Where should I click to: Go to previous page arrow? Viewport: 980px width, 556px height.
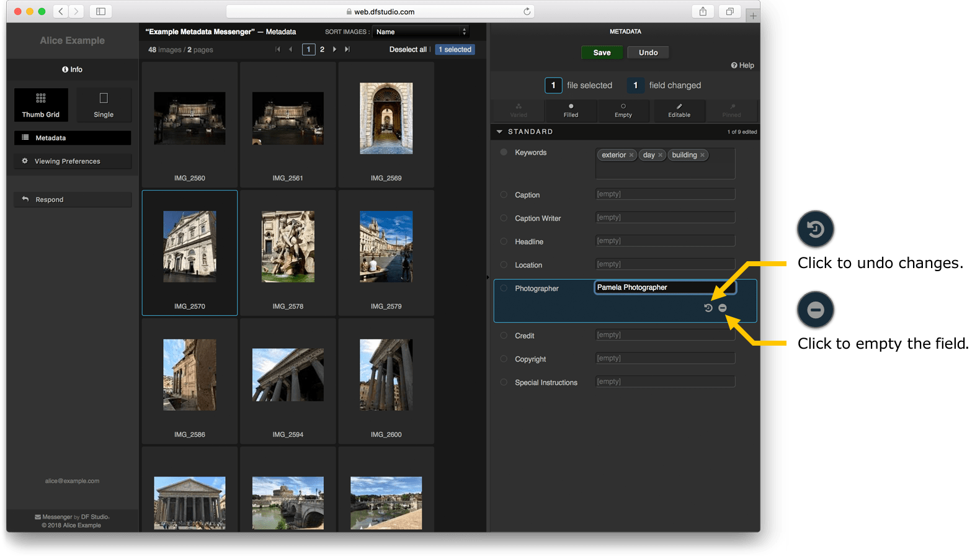tap(290, 49)
